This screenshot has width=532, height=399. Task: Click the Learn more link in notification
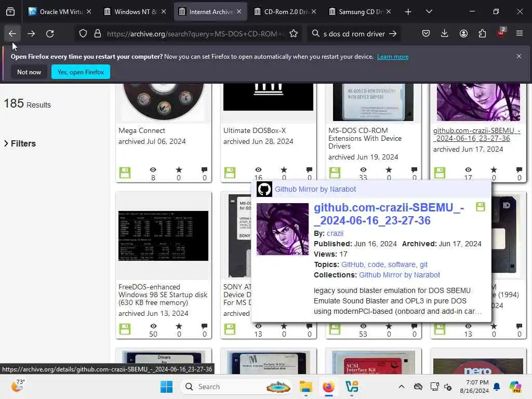click(x=393, y=57)
